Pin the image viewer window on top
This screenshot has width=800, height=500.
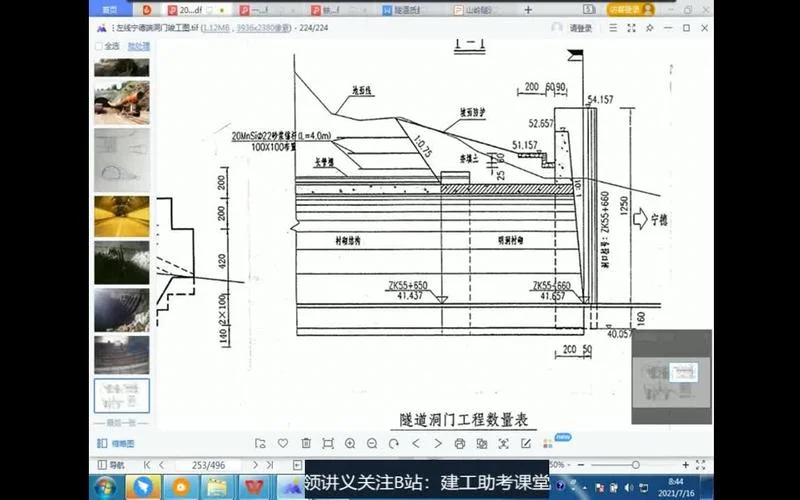[x=649, y=28]
